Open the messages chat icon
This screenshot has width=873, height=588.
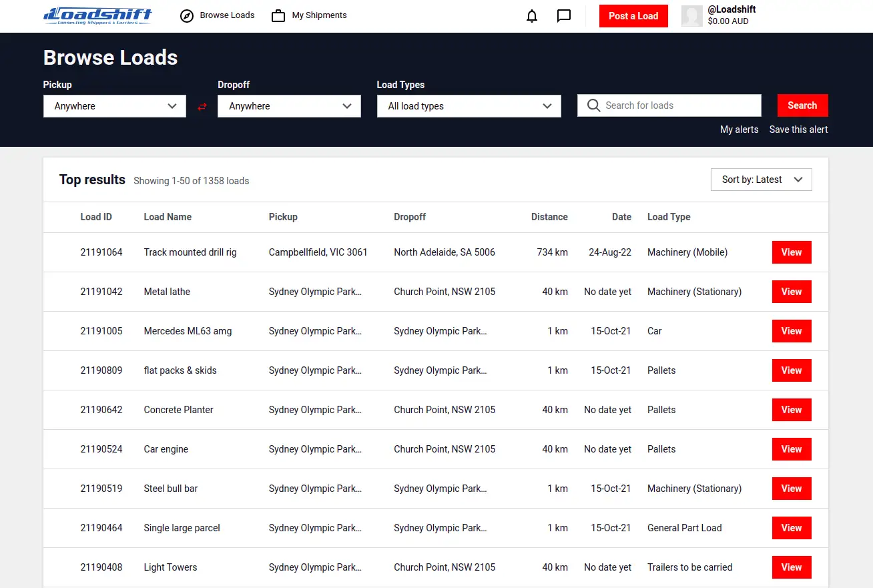pyautogui.click(x=564, y=16)
